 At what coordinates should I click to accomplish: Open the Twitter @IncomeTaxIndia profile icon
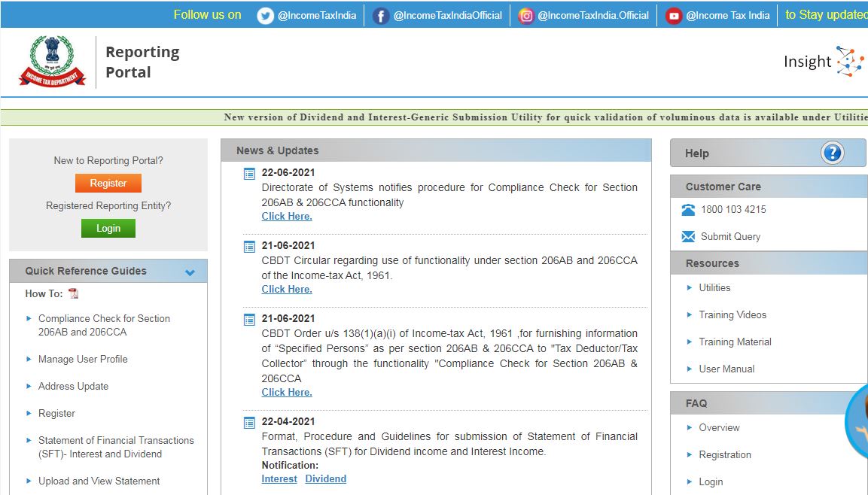coord(265,14)
